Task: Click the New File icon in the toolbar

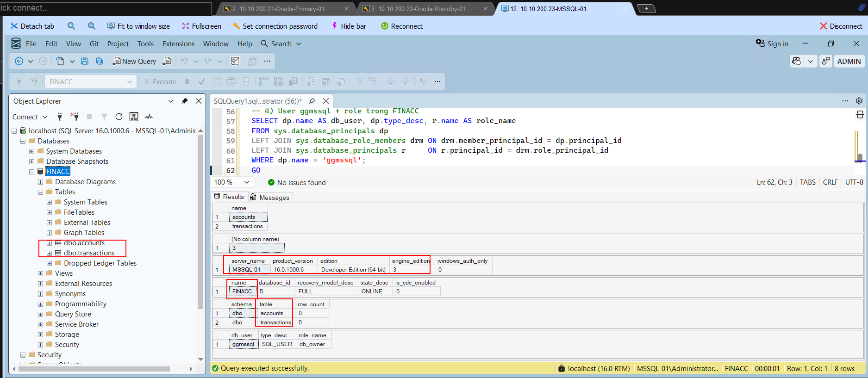Action: 60,61
